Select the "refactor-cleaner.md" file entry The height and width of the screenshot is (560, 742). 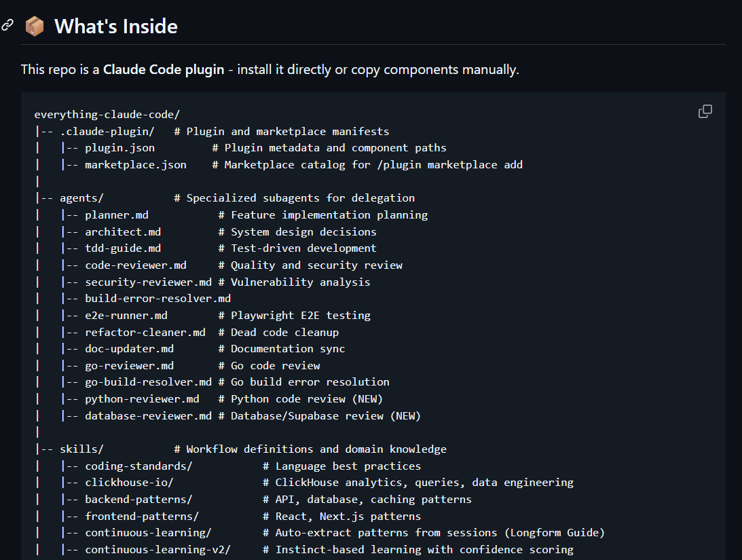(x=145, y=333)
